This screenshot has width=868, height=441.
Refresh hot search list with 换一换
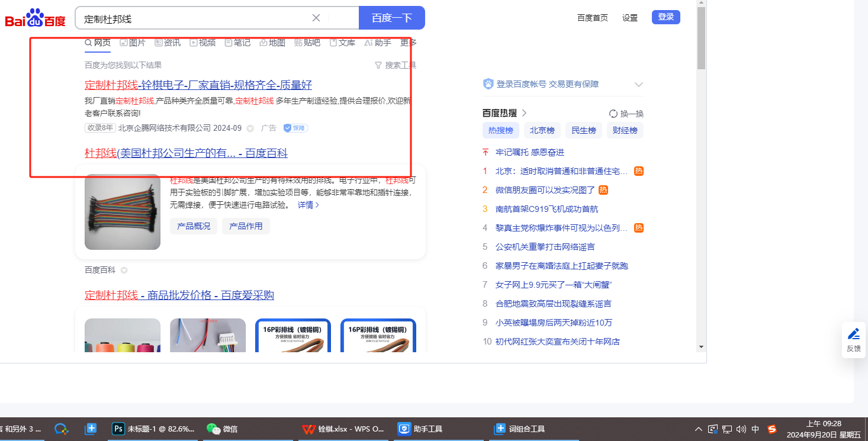click(x=626, y=114)
